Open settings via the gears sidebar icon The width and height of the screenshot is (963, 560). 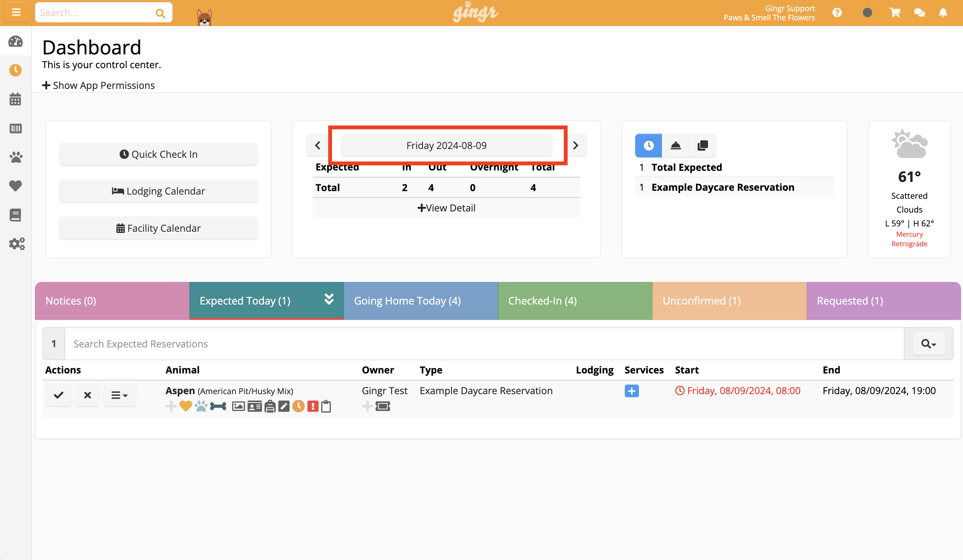(16, 244)
